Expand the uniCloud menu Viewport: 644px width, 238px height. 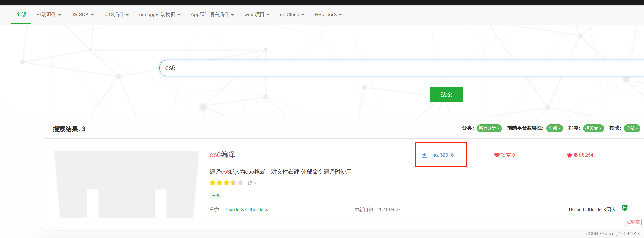point(292,15)
